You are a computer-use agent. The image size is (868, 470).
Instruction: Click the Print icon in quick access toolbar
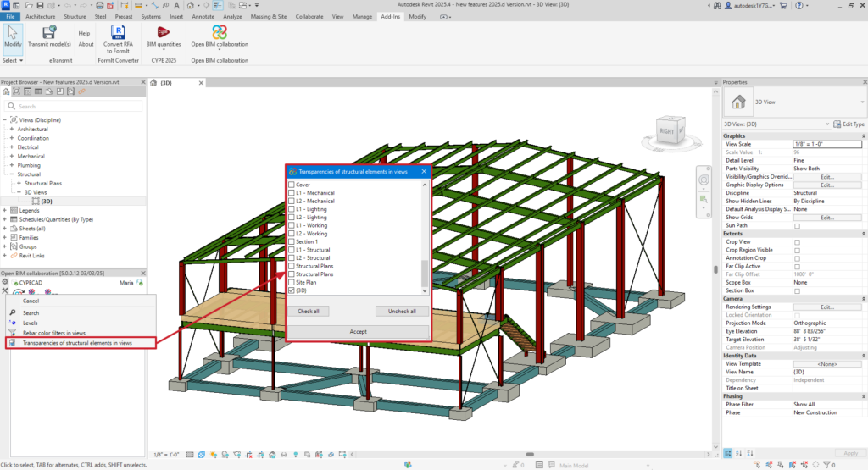pos(100,6)
